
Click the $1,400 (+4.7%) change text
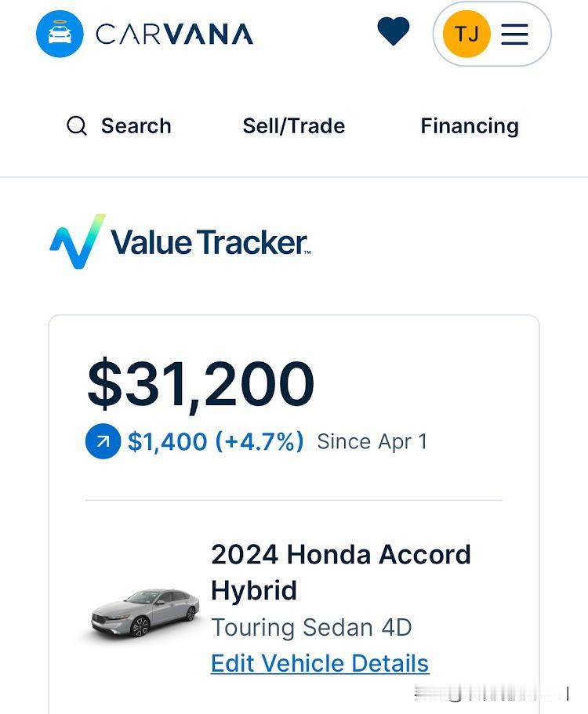point(216,441)
